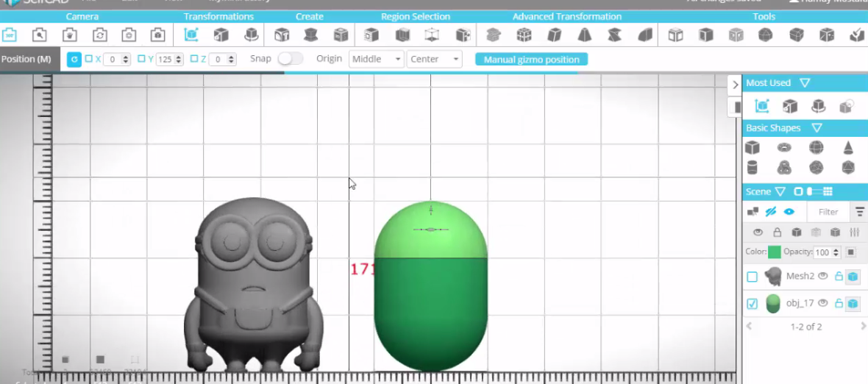Click the second Tools section cube icon
The height and width of the screenshot is (384, 868).
(x=706, y=35)
